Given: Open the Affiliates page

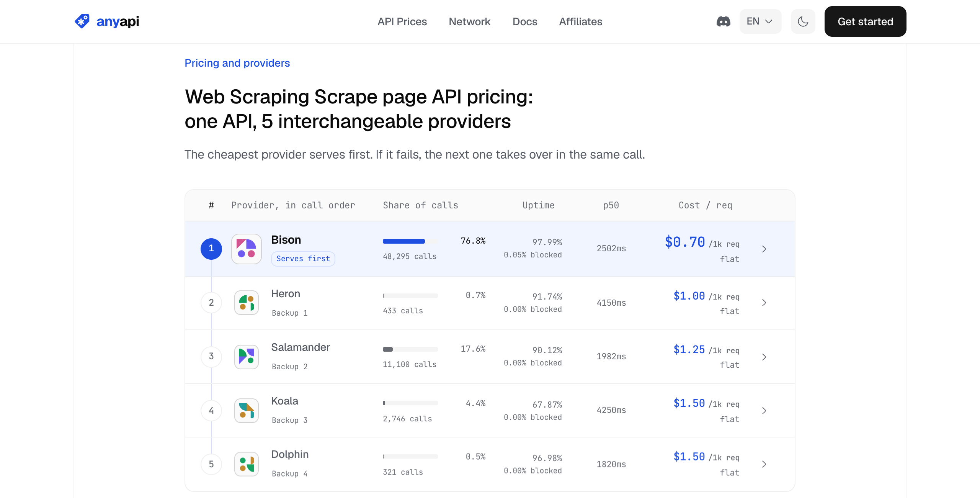Looking at the screenshot, I should click(581, 21).
